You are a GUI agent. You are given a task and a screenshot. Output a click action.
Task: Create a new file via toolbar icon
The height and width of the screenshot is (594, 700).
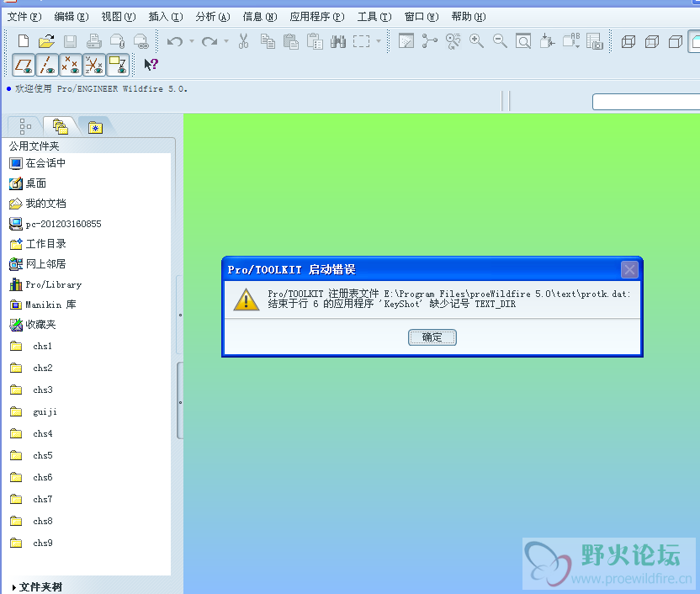(x=24, y=41)
